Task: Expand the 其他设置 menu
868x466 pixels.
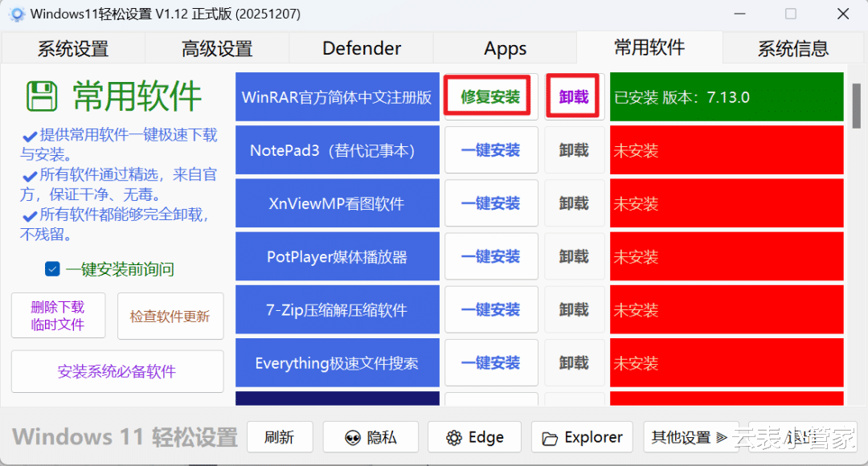Action: coord(690,437)
